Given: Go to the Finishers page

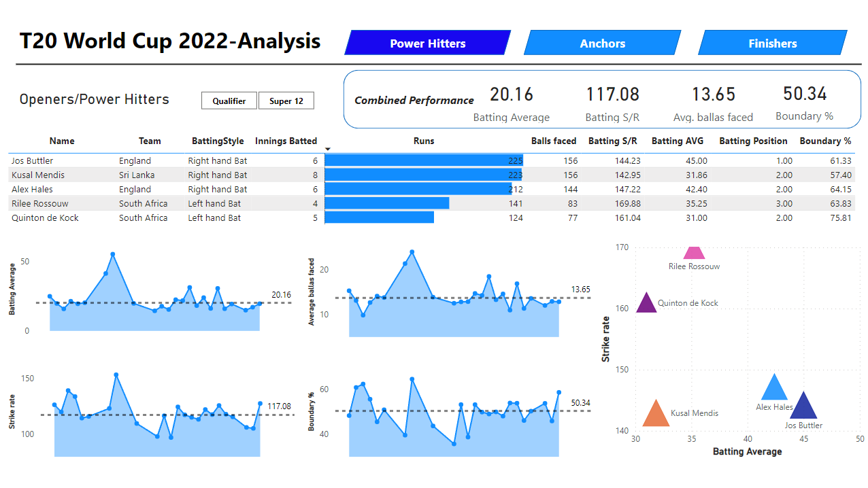Looking at the screenshot, I should click(772, 43).
